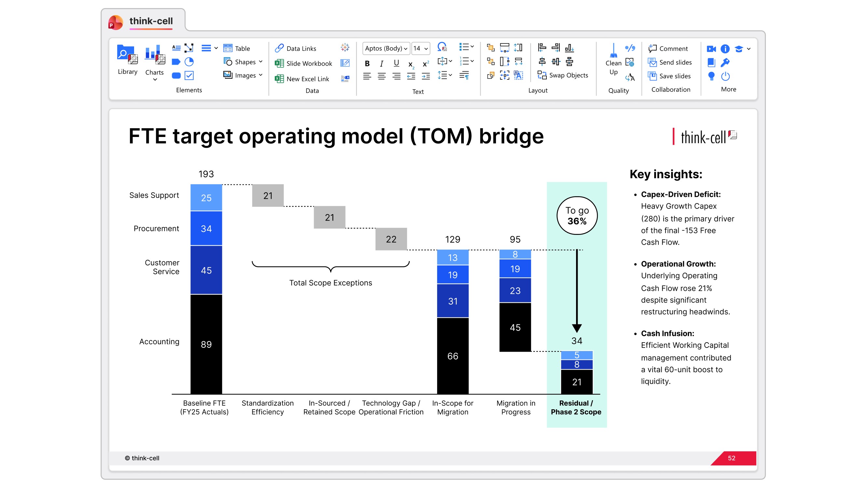
Task: Open the video tutorials camera icon
Action: pyautogui.click(x=711, y=49)
